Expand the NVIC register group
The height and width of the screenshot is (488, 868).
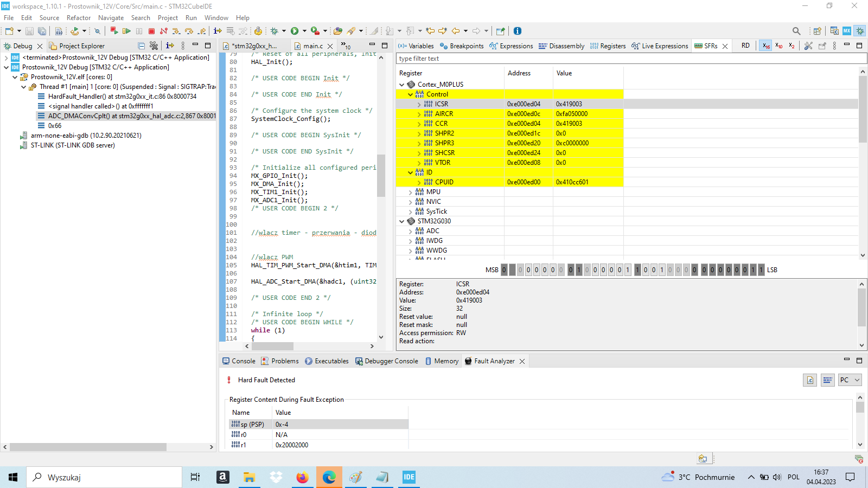[410, 202]
